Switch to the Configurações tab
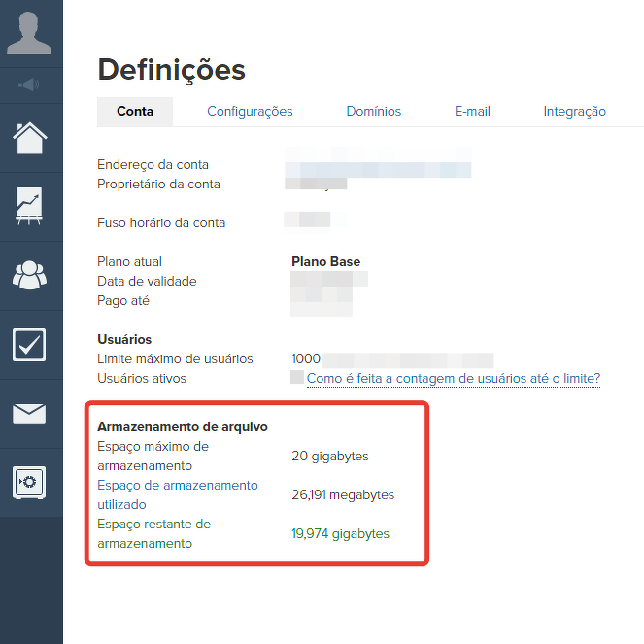The height and width of the screenshot is (644, 644). [x=250, y=112]
